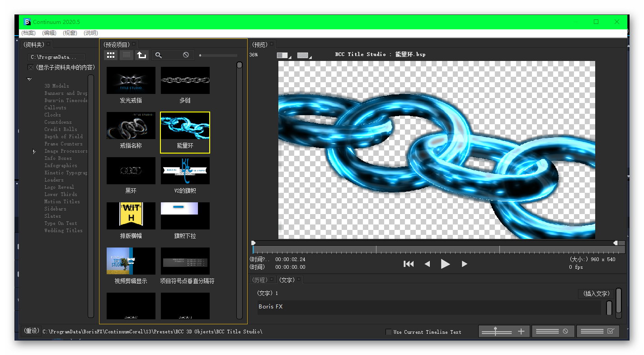
Task: Click the cancel preset button
Action: 553,332
